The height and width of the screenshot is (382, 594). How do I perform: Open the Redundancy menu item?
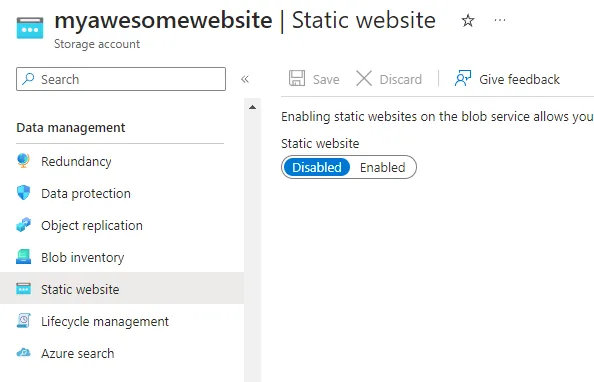121,161
